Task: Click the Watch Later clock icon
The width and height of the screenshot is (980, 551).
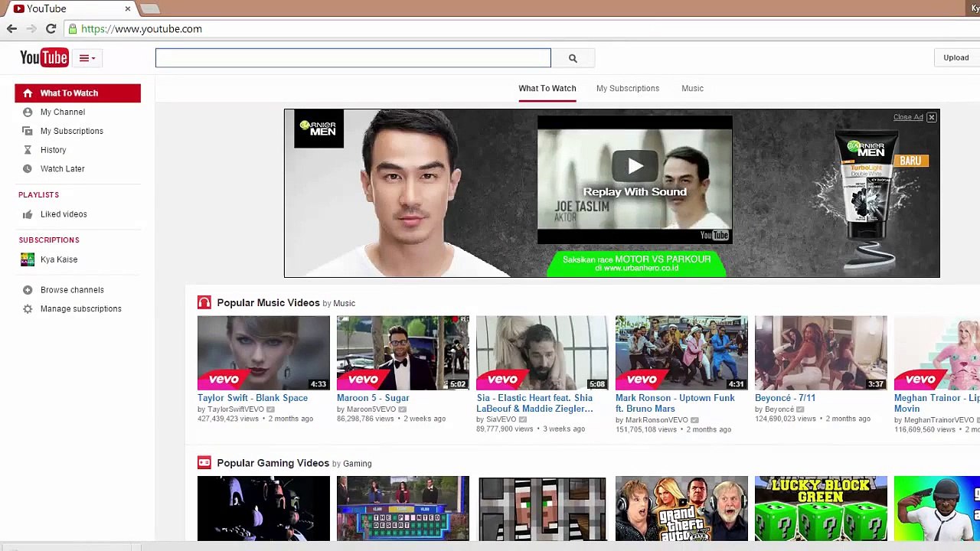Action: [28, 168]
